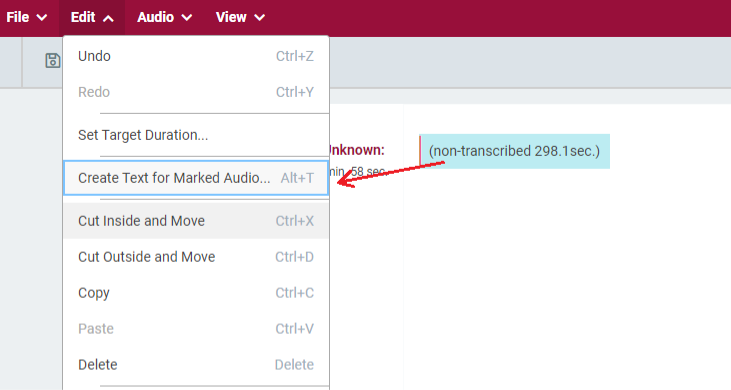Click the save disk icon in toolbar
The image size is (731, 390).
[52, 61]
